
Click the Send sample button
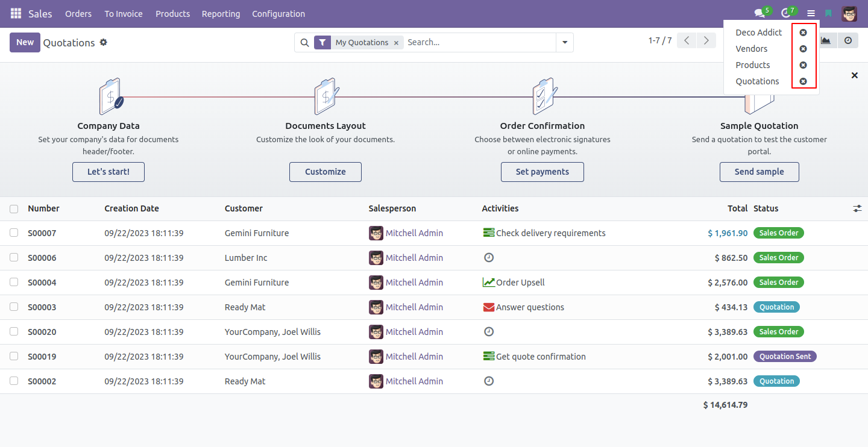coord(759,172)
